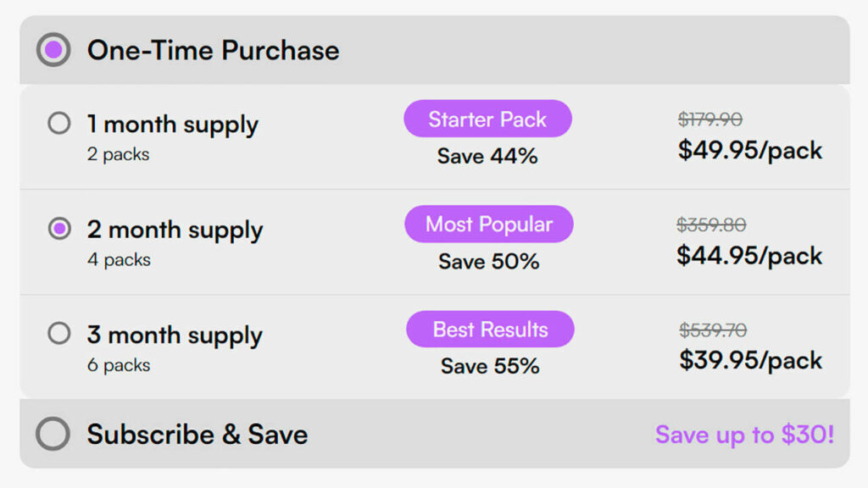Click the Starter Pack badge
Screen dimensions: 868x488
[x=487, y=119]
